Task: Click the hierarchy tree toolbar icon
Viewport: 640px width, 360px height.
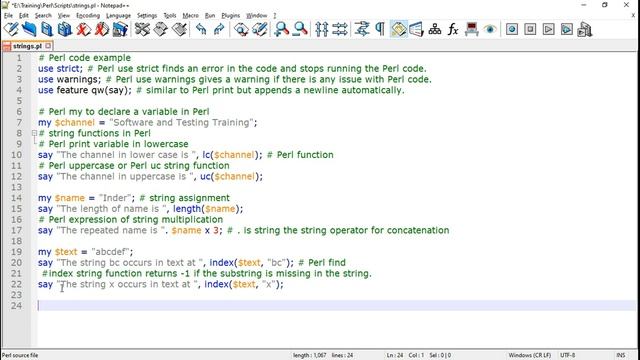Action: click(x=435, y=29)
